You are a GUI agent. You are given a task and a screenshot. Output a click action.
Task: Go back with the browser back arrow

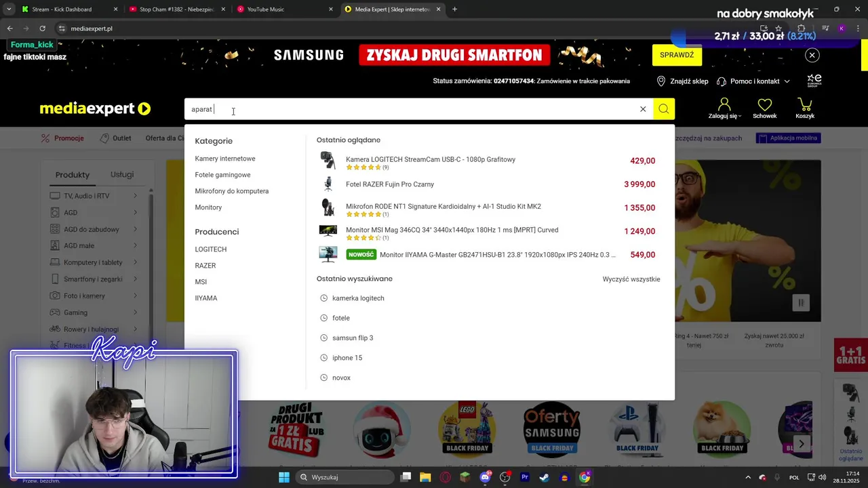(9, 28)
